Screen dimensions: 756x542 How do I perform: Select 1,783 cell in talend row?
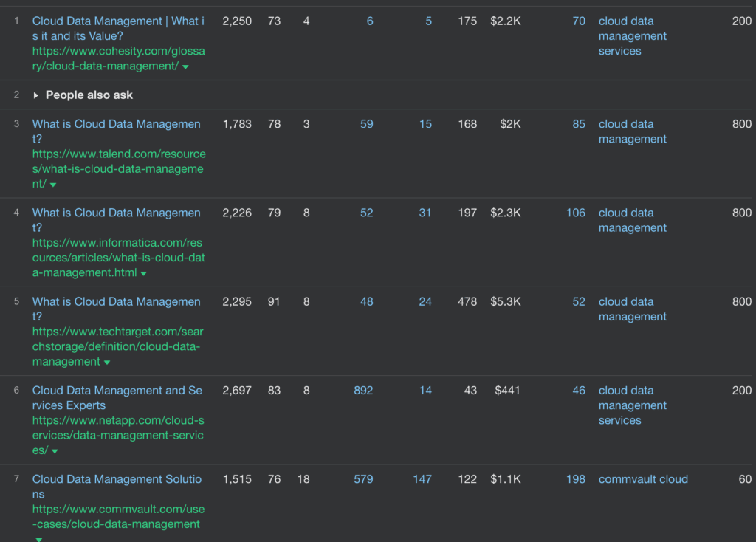tap(237, 124)
